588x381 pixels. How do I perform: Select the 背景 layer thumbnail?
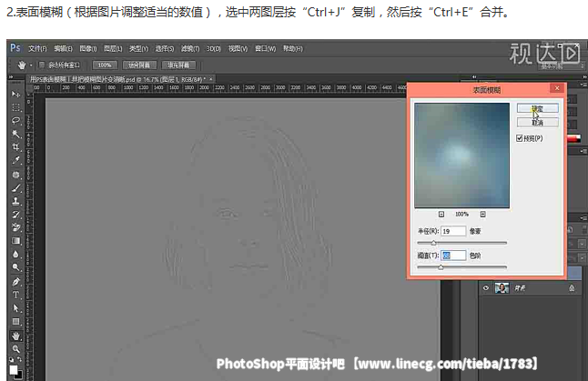(502, 288)
